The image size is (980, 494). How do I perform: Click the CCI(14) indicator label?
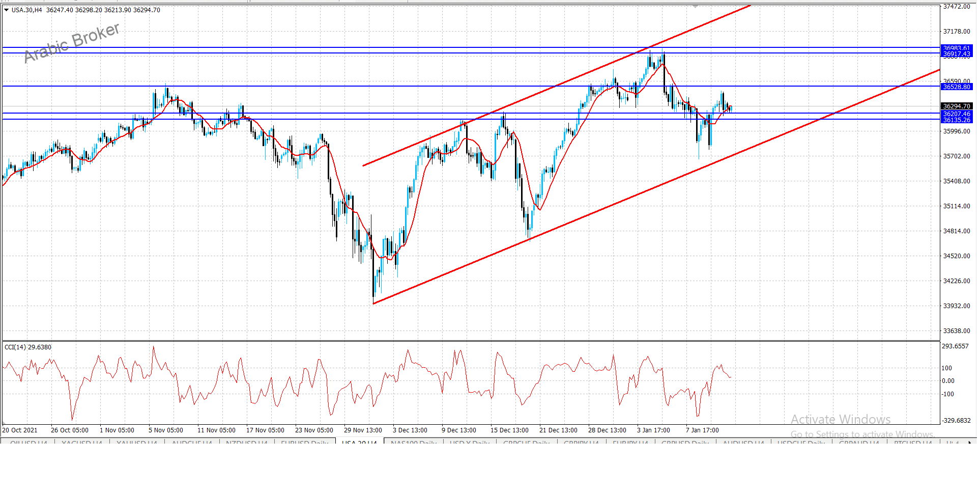coord(27,347)
